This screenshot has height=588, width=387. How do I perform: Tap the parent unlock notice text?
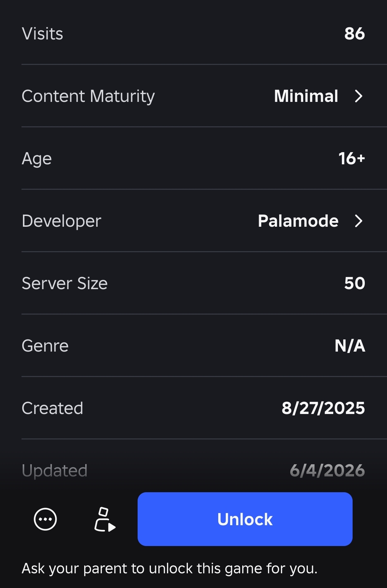(169, 569)
